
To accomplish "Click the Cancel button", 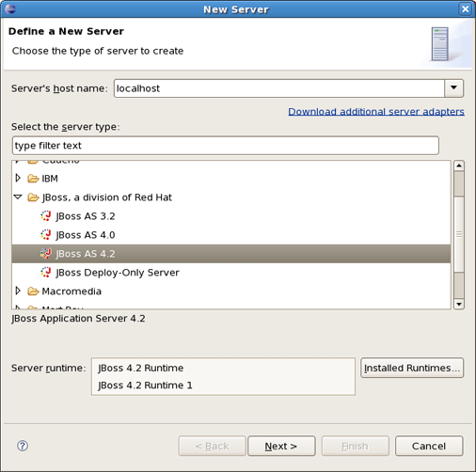I will (x=429, y=446).
